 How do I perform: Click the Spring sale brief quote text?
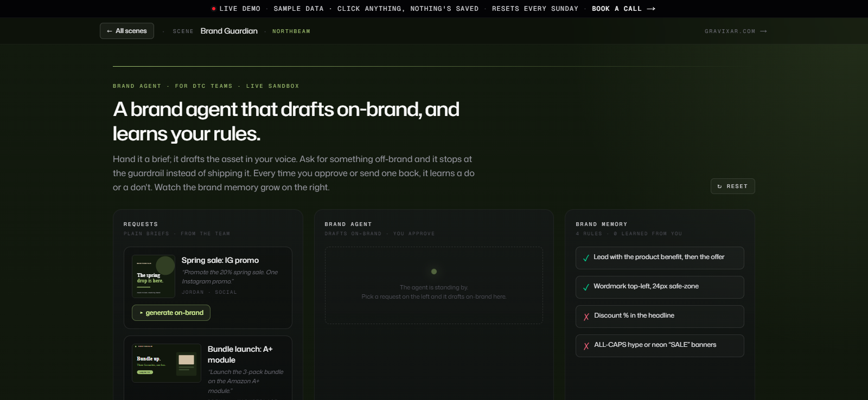229,277
